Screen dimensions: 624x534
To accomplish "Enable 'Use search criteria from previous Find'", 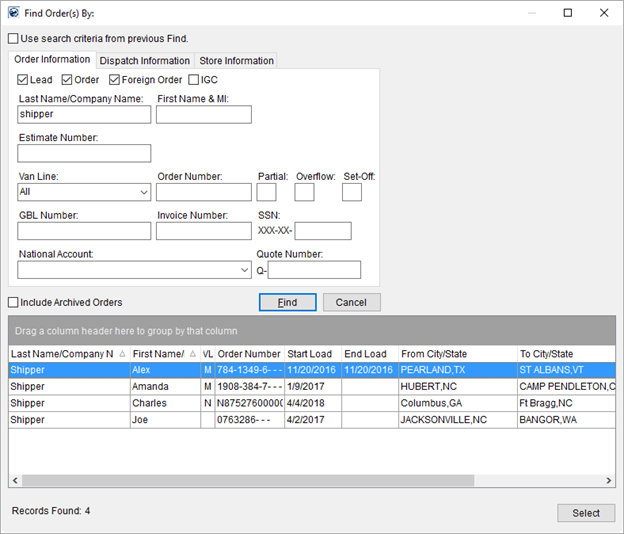I will pyautogui.click(x=13, y=39).
